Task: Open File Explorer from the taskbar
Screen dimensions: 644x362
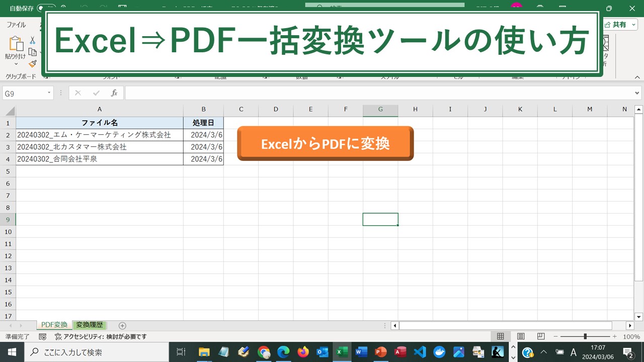Action: (x=204, y=352)
